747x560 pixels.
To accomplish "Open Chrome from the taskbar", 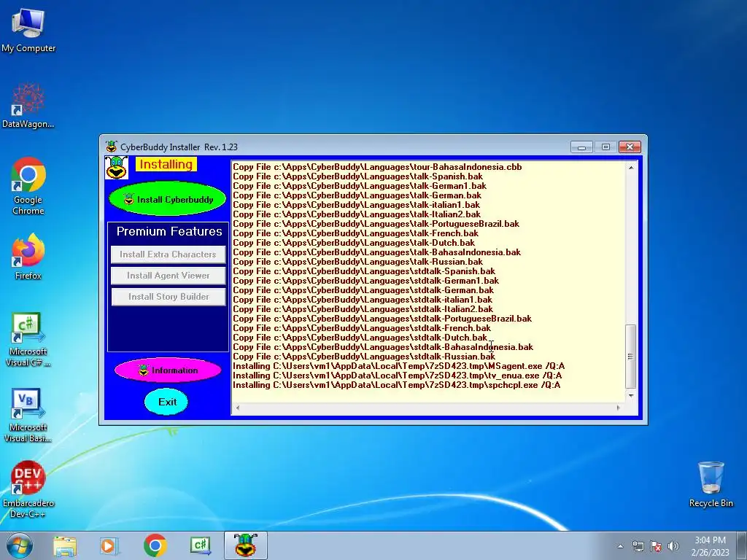I will (x=155, y=545).
